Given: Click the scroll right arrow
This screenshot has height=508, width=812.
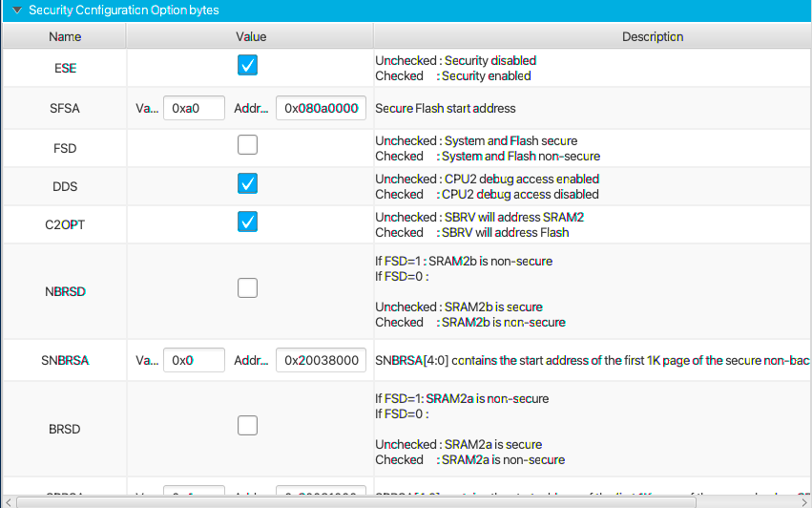Looking at the screenshot, I should point(803,501).
